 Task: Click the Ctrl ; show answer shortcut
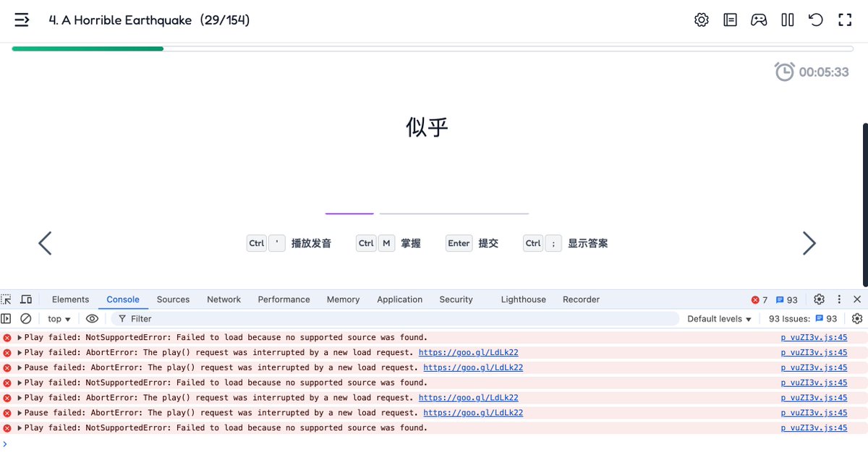pyautogui.click(x=566, y=243)
